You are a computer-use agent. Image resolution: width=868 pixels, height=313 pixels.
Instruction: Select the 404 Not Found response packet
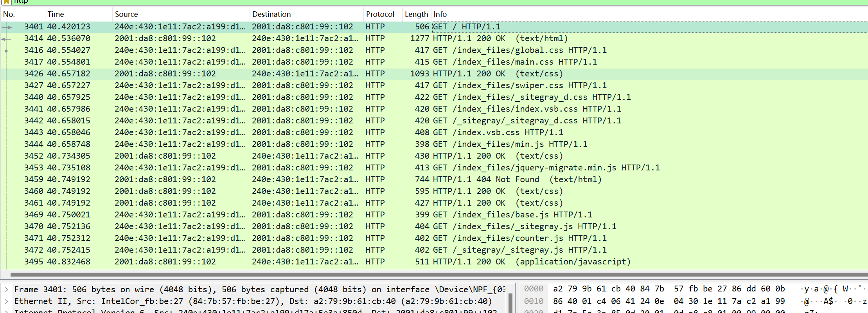[434, 179]
